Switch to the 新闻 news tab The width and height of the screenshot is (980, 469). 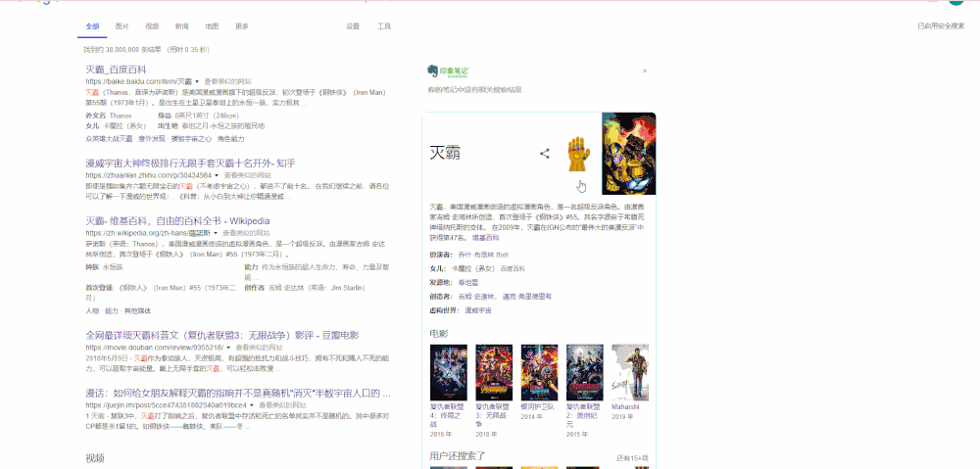pos(182,26)
